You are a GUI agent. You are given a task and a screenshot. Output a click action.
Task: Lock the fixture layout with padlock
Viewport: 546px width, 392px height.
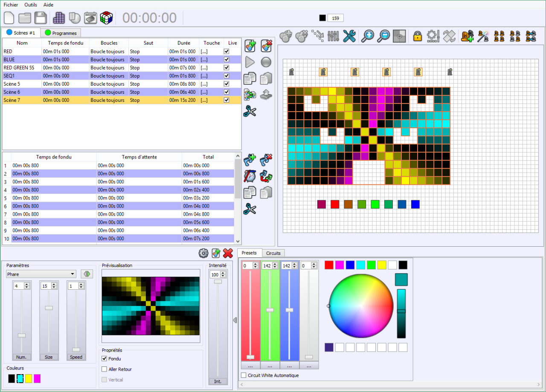(x=417, y=36)
